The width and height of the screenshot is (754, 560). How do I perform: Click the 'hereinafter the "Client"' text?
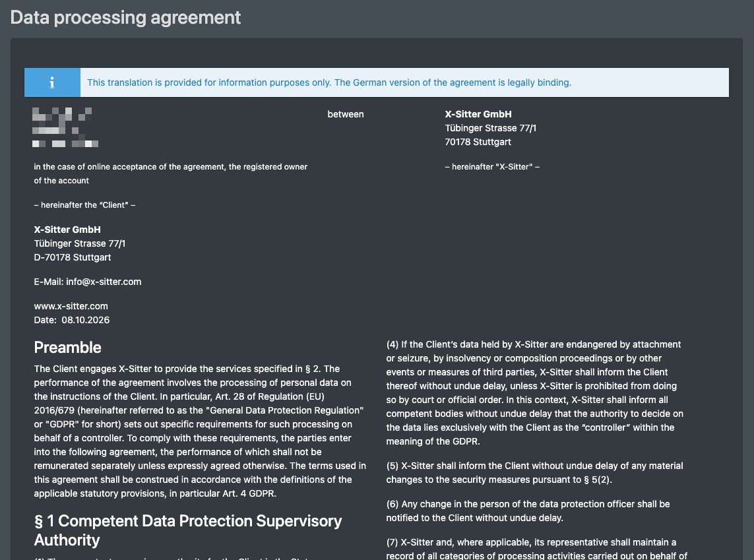point(84,205)
